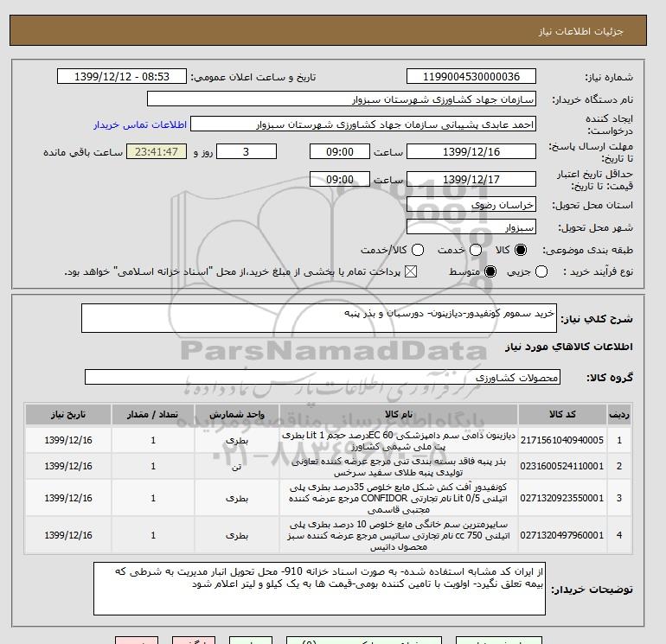Click the کد کالا column header
The height and width of the screenshot is (644, 666).
562,414
